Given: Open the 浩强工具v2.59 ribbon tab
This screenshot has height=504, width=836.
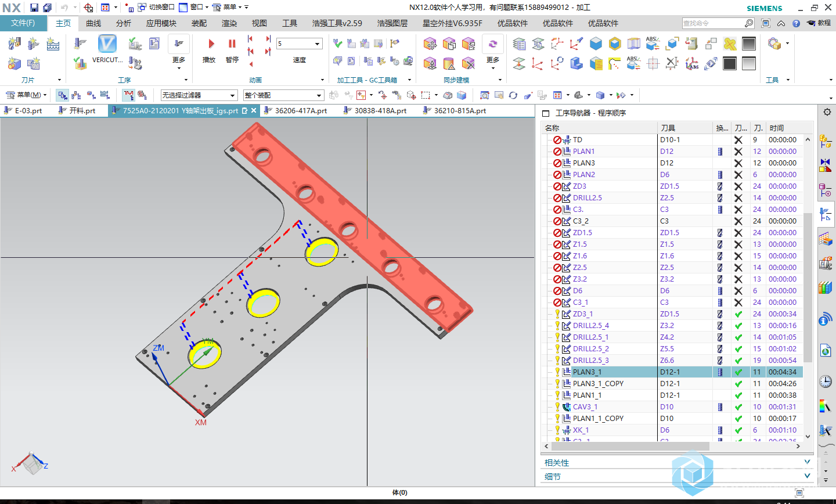Looking at the screenshot, I should (337, 23).
